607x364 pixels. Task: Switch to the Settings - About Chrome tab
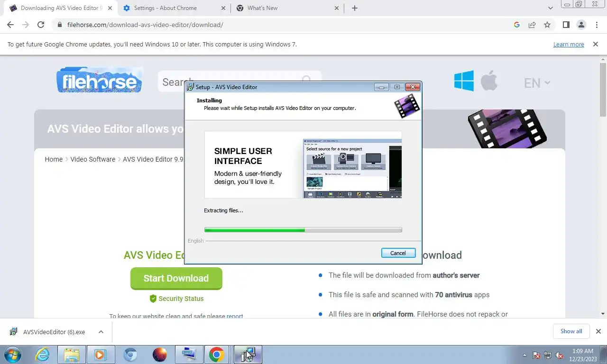coord(175,8)
